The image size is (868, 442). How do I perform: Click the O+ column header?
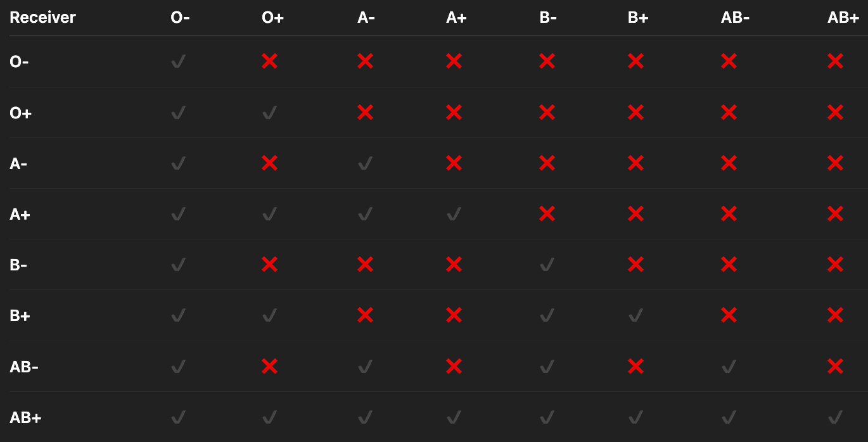tap(272, 18)
